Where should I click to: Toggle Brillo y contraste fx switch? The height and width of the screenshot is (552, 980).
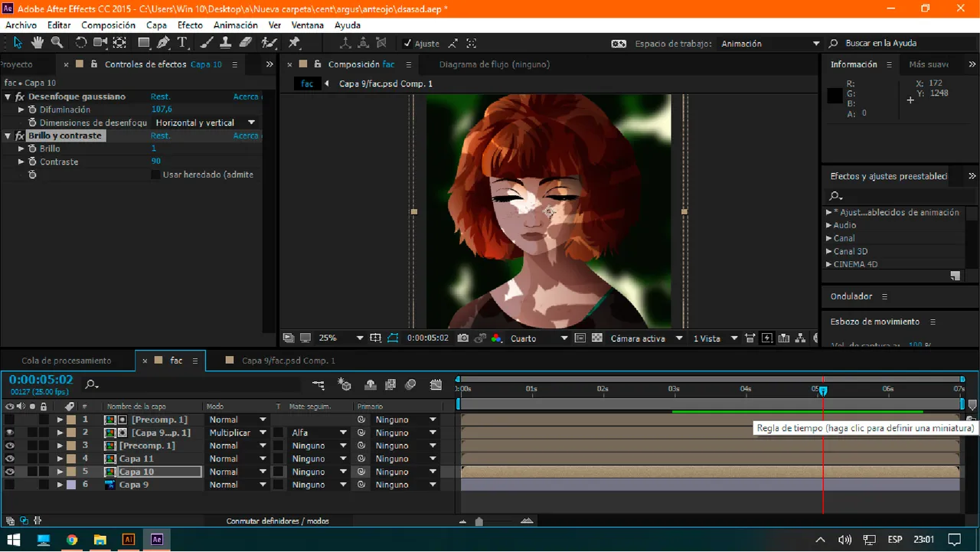[x=19, y=136]
